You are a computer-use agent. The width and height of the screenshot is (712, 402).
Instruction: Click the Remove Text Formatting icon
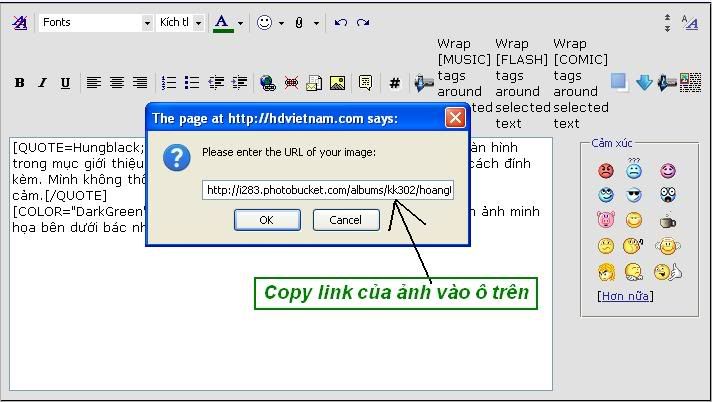(x=20, y=22)
